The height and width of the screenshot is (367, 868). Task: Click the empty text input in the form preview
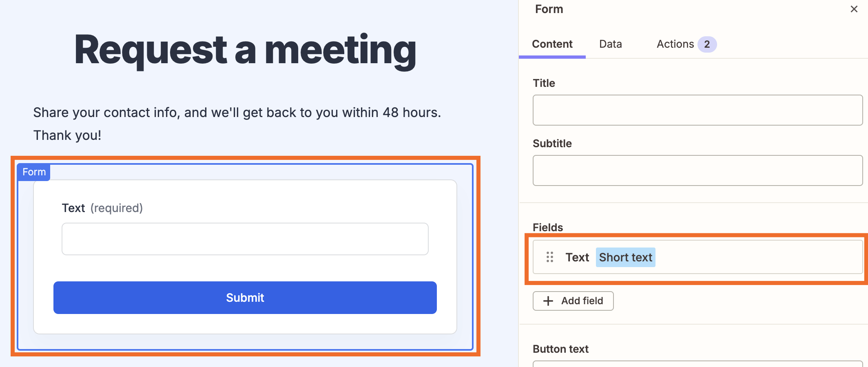click(245, 239)
